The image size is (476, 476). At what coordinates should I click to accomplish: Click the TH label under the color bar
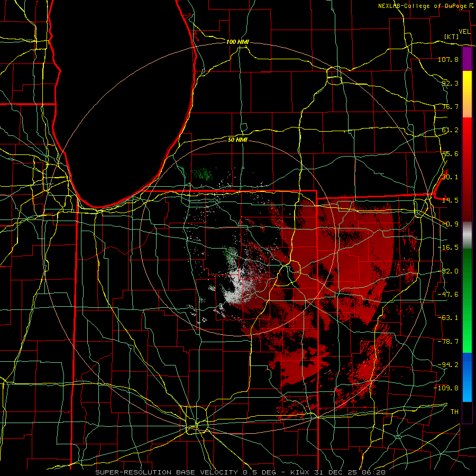tap(454, 411)
